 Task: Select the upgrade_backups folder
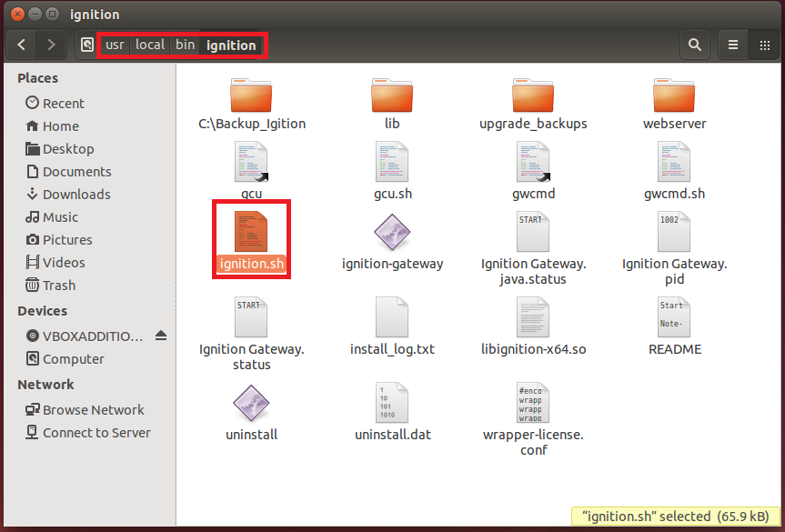[x=533, y=105]
